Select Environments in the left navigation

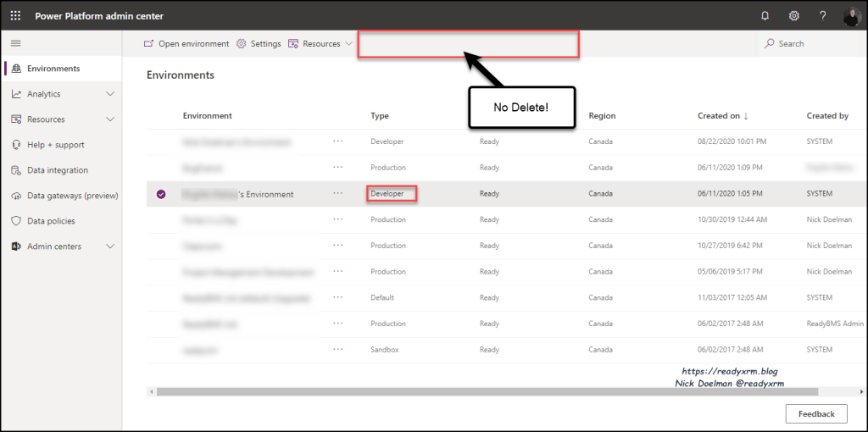[x=53, y=69]
